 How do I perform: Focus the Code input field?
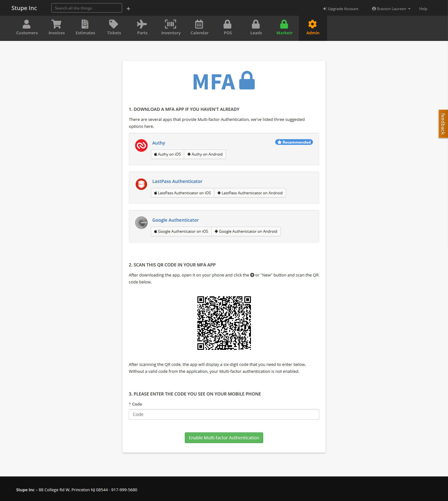(224, 414)
